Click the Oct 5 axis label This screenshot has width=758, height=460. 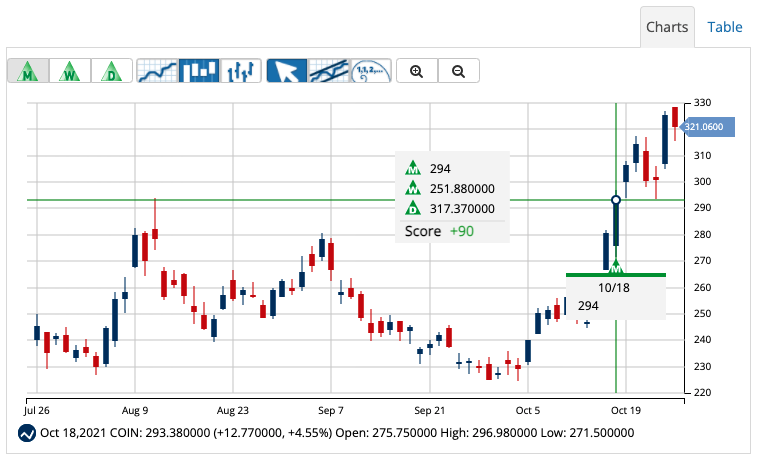pyautogui.click(x=527, y=411)
